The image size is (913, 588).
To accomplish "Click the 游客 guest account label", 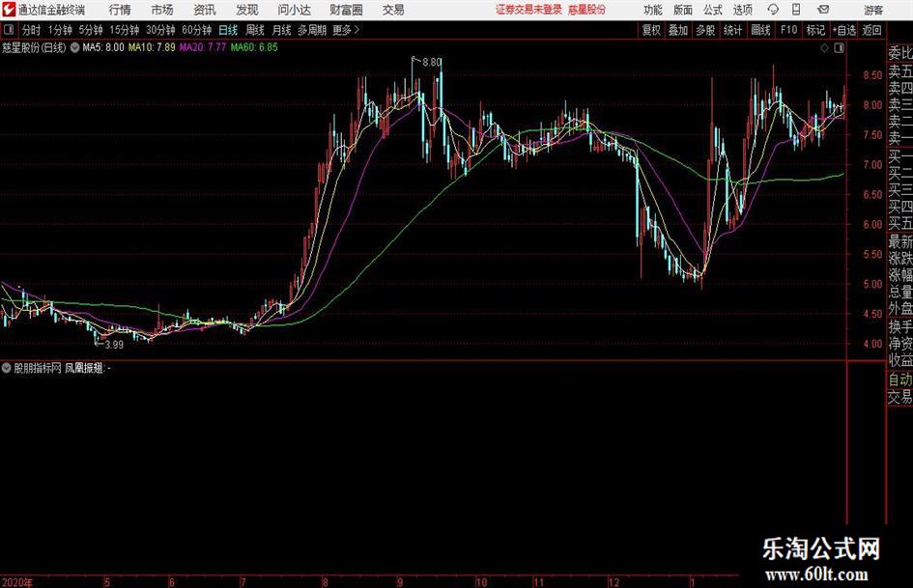I will click(x=873, y=10).
